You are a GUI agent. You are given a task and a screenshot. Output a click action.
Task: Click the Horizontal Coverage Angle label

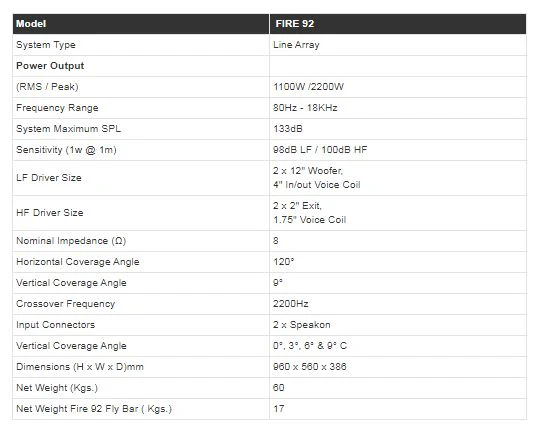pos(78,262)
